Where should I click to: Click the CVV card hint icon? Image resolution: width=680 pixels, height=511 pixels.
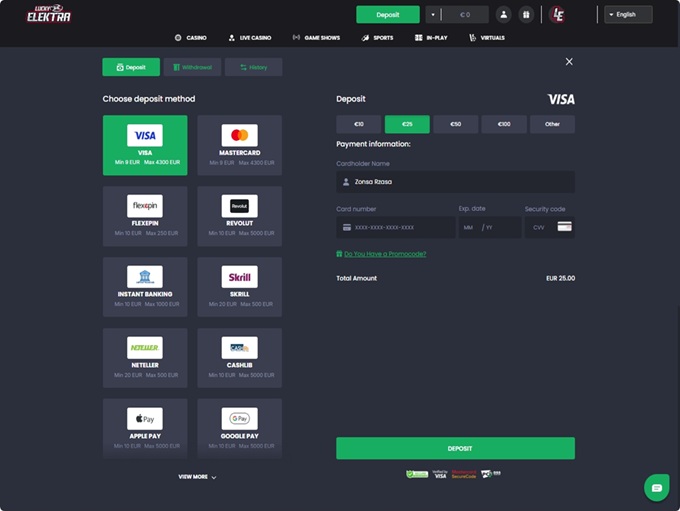564,226
